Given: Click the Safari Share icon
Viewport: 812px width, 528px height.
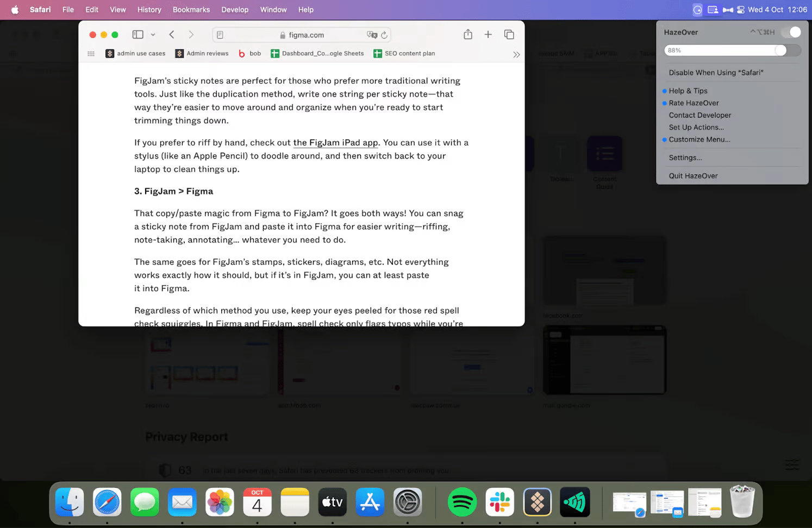Looking at the screenshot, I should 467,35.
